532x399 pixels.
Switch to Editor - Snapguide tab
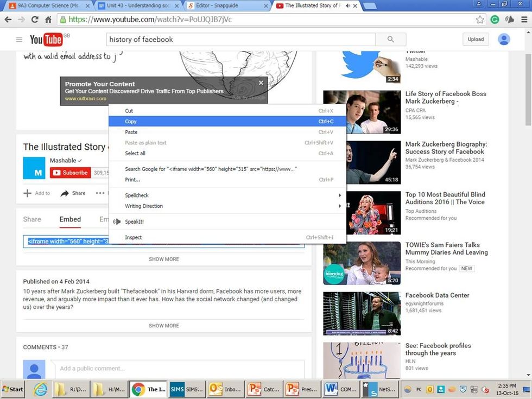coord(227,6)
